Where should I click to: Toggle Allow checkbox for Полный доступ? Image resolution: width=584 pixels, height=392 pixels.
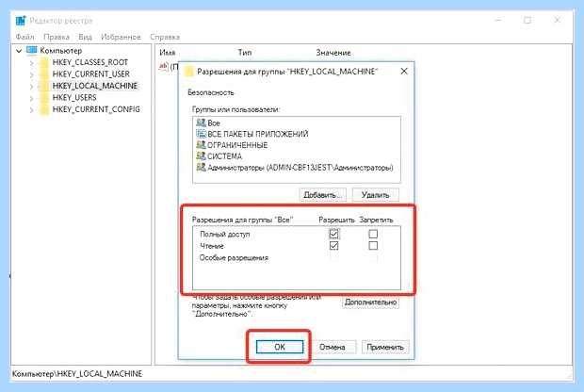333,234
